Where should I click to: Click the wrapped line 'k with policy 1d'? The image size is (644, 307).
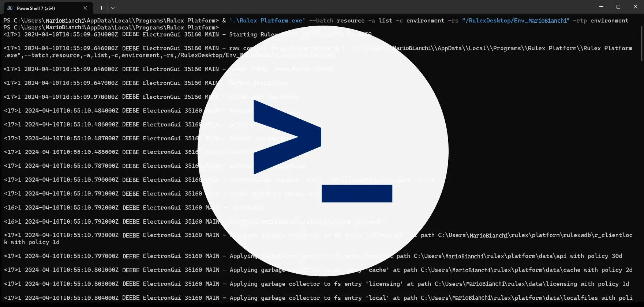(x=31, y=242)
